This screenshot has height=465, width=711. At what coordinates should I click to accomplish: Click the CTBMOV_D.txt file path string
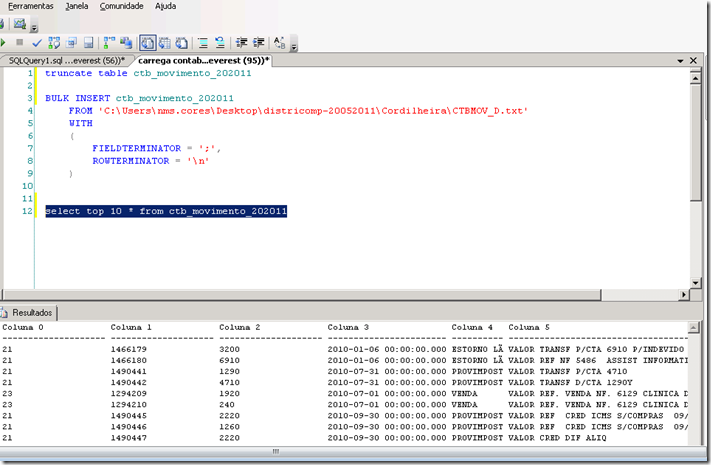[x=313, y=111]
